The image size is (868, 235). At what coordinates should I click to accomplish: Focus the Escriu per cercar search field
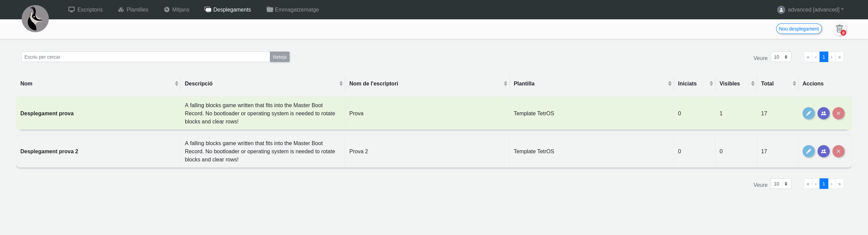(145, 57)
